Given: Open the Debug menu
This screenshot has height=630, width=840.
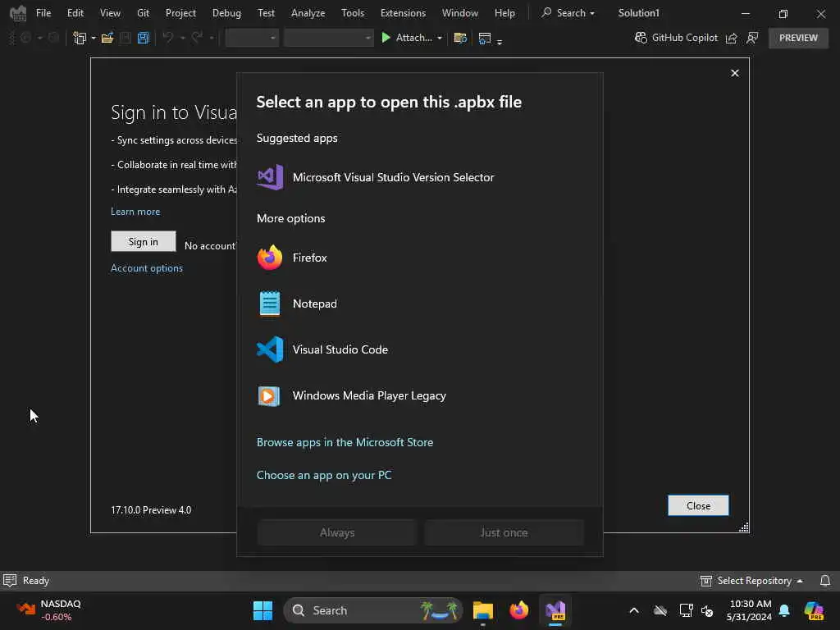Looking at the screenshot, I should click(x=226, y=13).
